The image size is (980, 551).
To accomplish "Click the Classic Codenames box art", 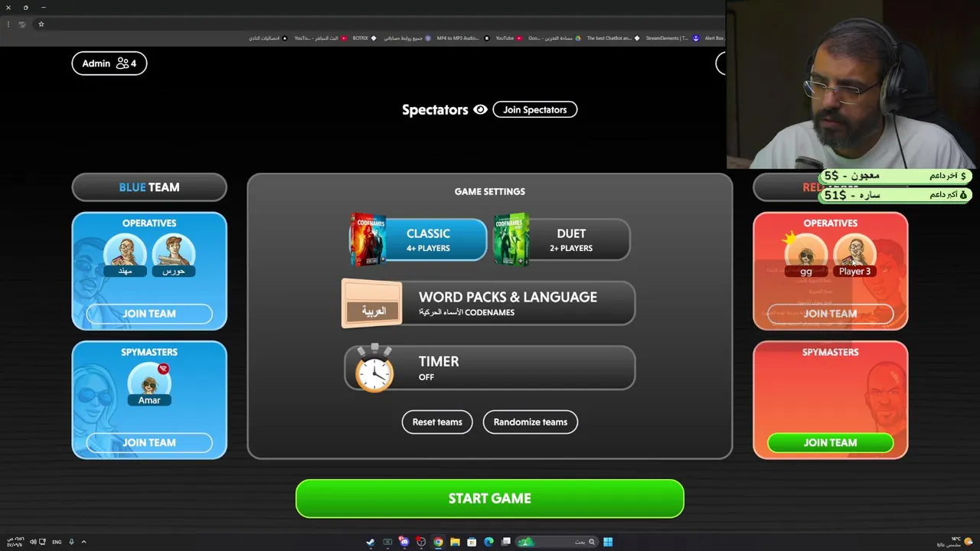I will [x=368, y=240].
